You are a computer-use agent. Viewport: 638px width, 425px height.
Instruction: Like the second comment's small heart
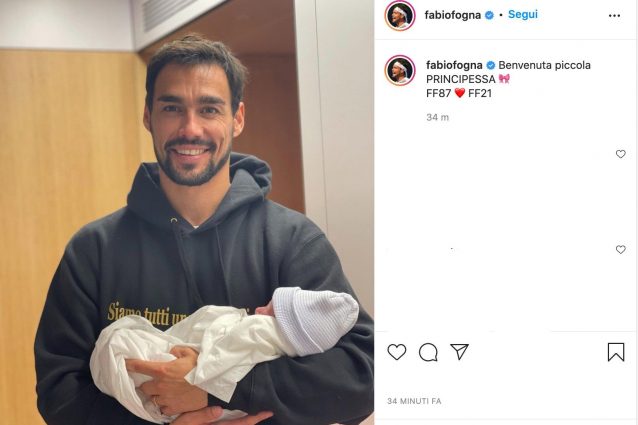click(621, 249)
